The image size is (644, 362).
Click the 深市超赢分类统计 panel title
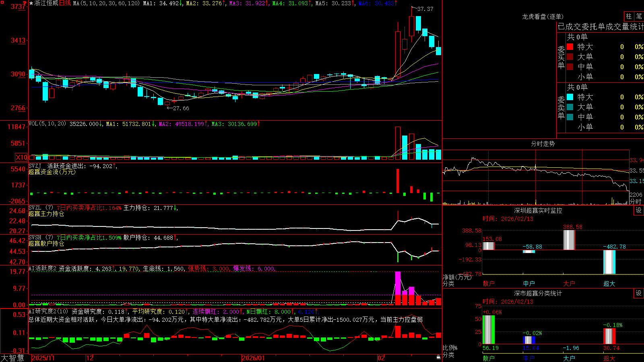tap(538, 293)
